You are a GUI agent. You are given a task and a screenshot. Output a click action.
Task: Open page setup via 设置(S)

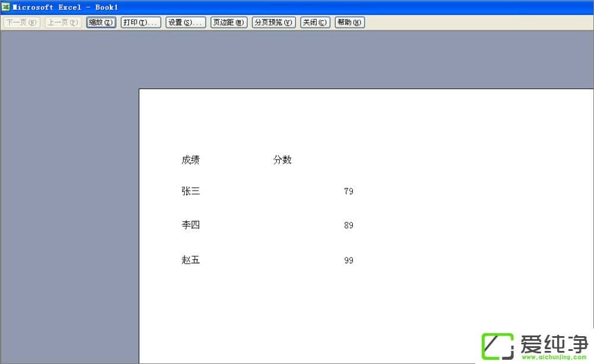coord(185,23)
